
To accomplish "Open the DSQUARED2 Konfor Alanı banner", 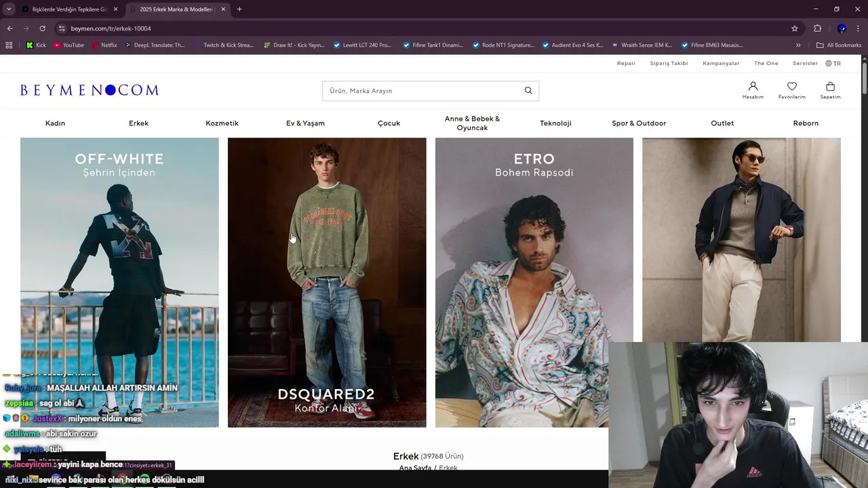I will 327,283.
